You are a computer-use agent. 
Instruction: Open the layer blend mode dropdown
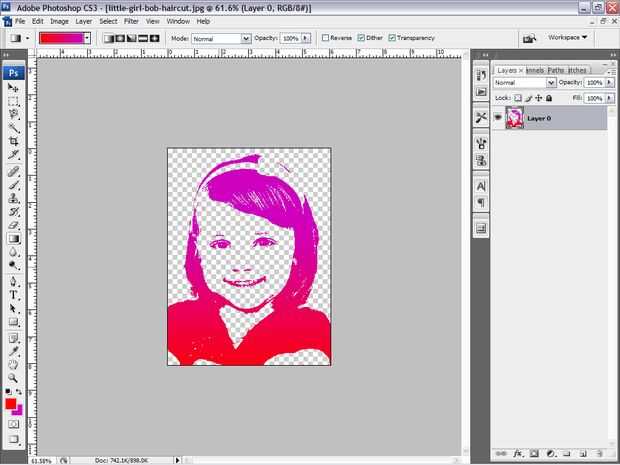point(519,83)
